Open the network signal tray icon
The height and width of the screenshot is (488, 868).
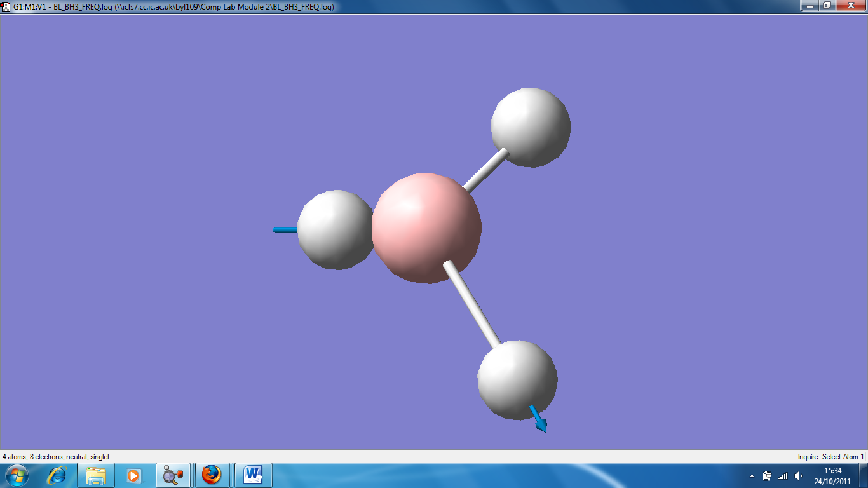click(x=783, y=476)
